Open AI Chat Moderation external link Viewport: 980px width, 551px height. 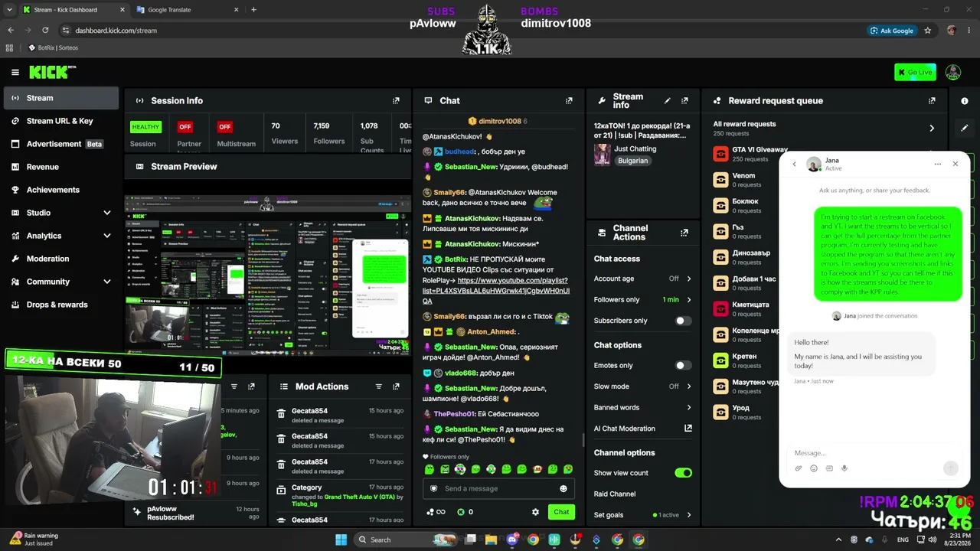[x=688, y=429]
